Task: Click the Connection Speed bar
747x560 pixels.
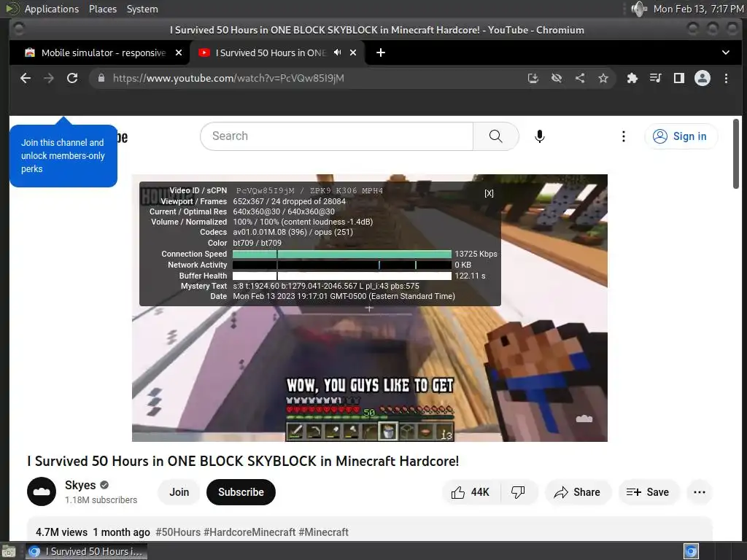Action: coord(342,254)
